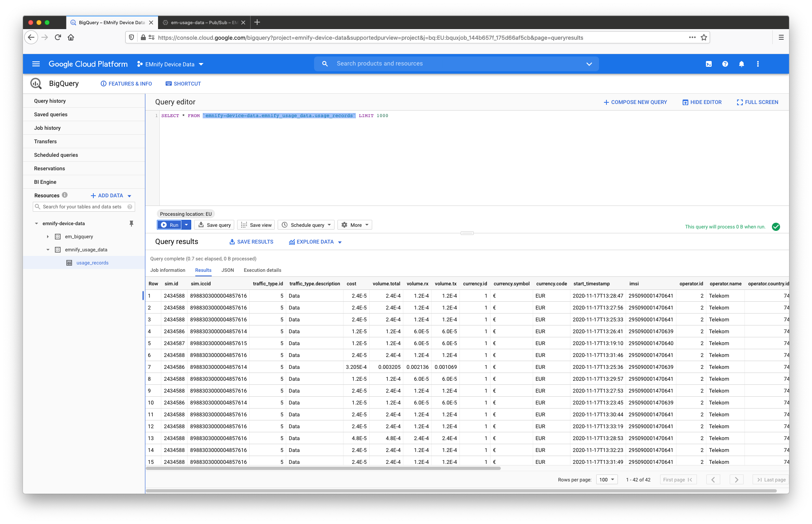The height and width of the screenshot is (524, 812).
Task: Click the Schedule query icon
Action: 284,225
